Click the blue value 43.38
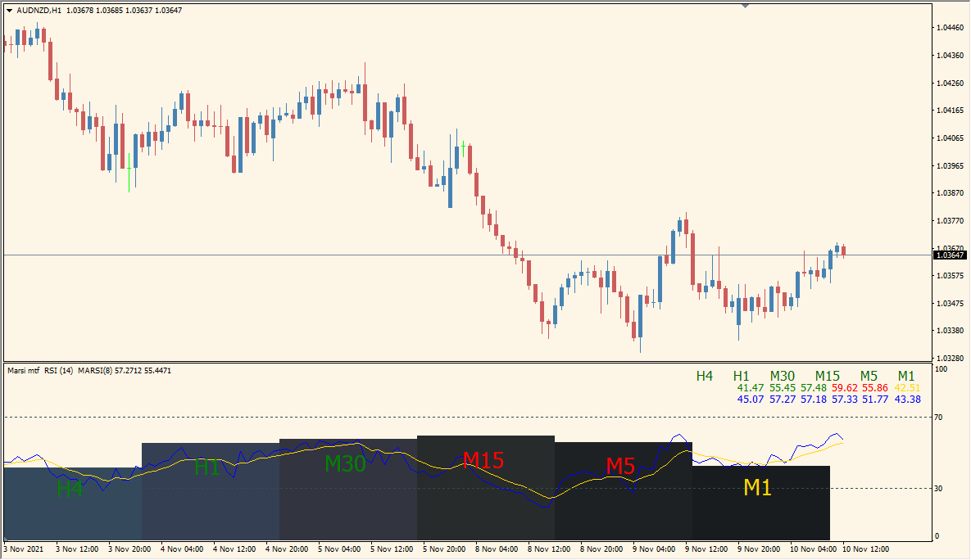The height and width of the screenshot is (560, 971). 907,400
